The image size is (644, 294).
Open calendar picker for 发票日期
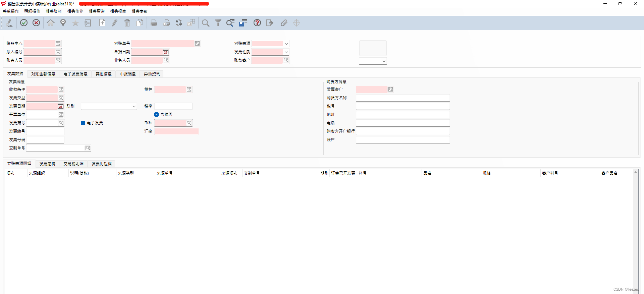tap(61, 106)
